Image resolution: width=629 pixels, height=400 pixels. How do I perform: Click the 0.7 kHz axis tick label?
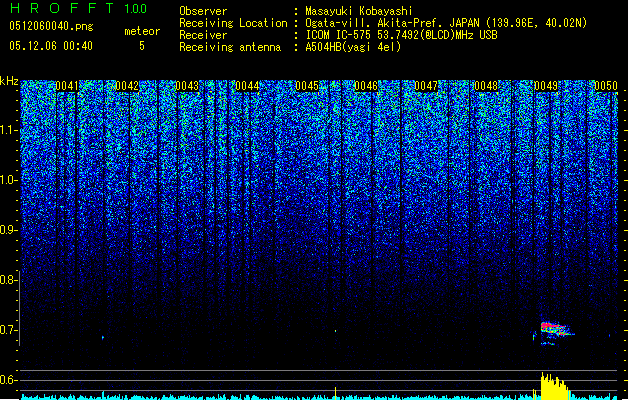(x=8, y=330)
